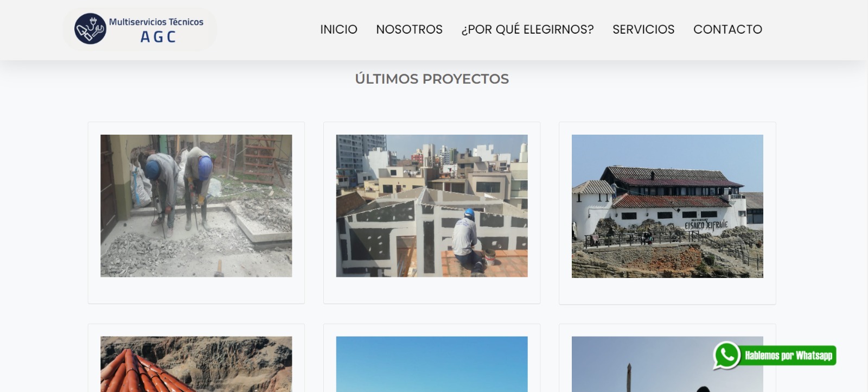Image resolution: width=868 pixels, height=392 pixels.
Task: Select ¿POR QUÉ ELEGIRNOS? in the navigation
Action: pos(527,29)
